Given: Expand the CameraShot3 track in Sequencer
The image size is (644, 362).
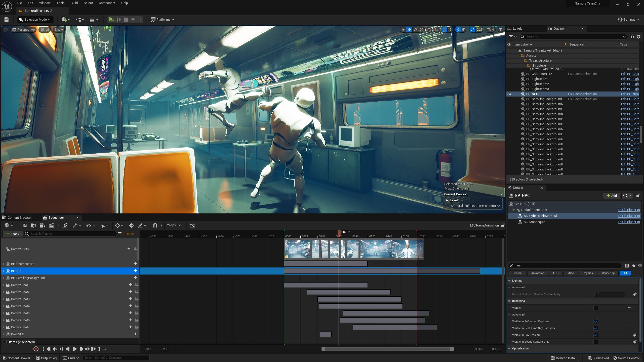Looking at the screenshot, I should click(4, 299).
